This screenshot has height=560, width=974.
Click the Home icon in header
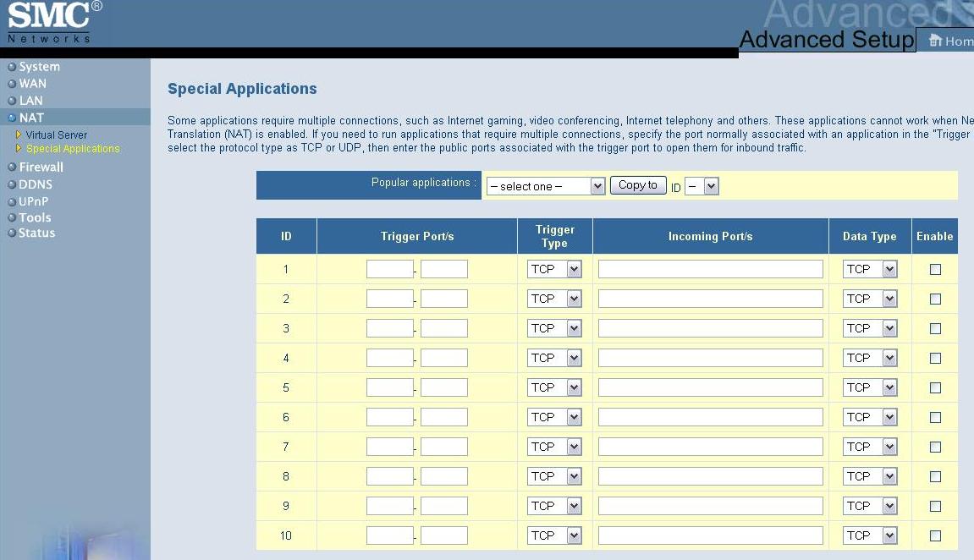pyautogui.click(x=936, y=41)
